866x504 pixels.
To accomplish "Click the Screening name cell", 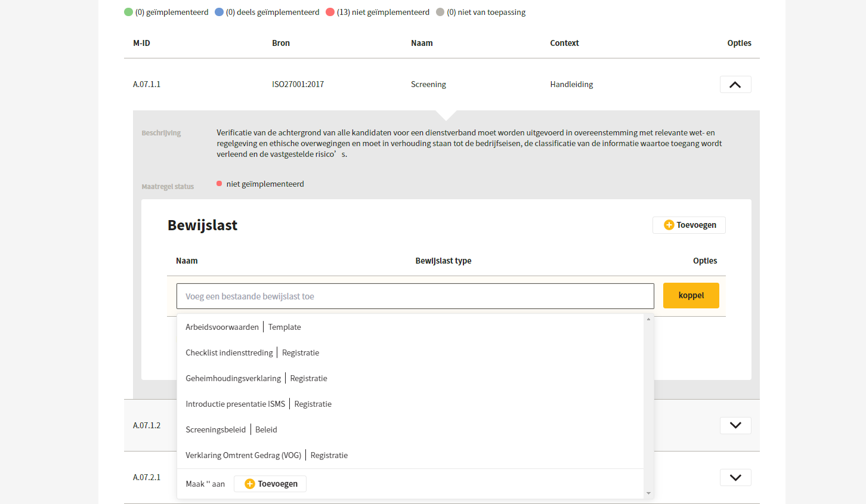I will (x=428, y=84).
